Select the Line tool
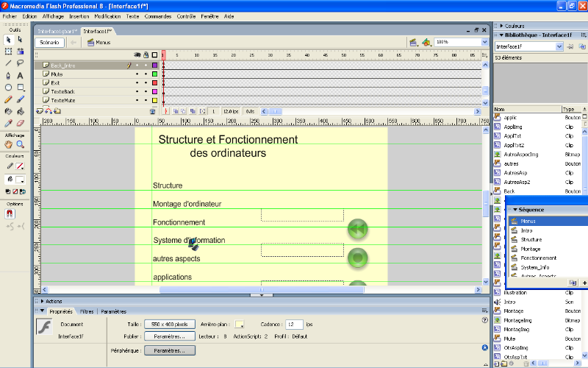This screenshot has width=588, height=368. [8, 63]
